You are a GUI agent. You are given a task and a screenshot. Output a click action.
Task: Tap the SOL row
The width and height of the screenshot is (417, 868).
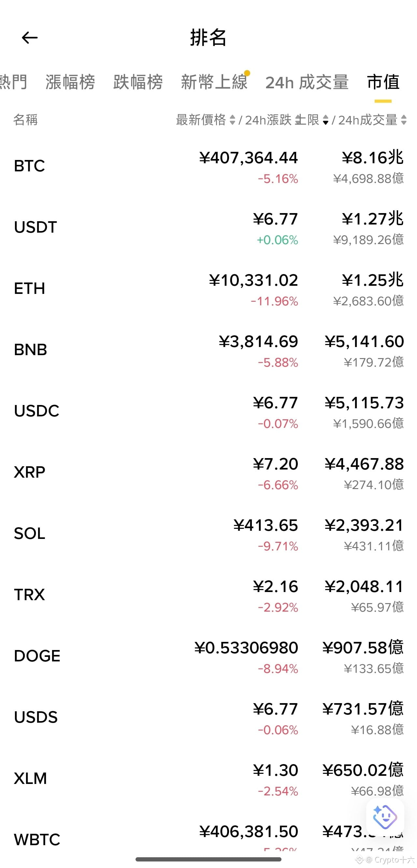point(208,534)
